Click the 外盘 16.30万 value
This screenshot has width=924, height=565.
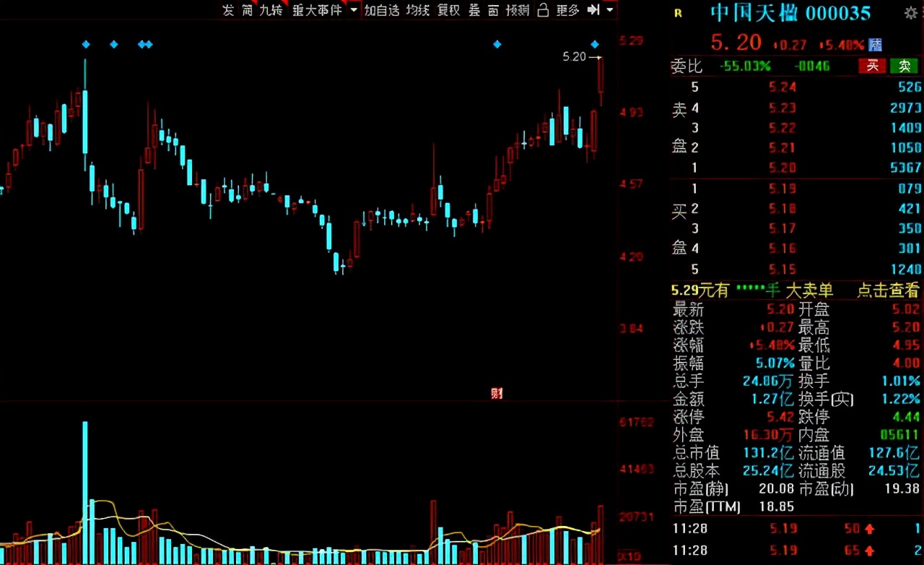[768, 435]
